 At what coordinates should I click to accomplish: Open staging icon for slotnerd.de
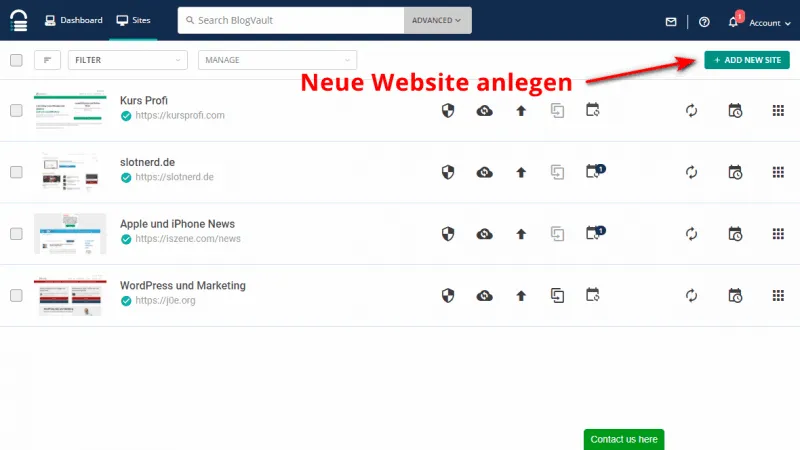(557, 172)
